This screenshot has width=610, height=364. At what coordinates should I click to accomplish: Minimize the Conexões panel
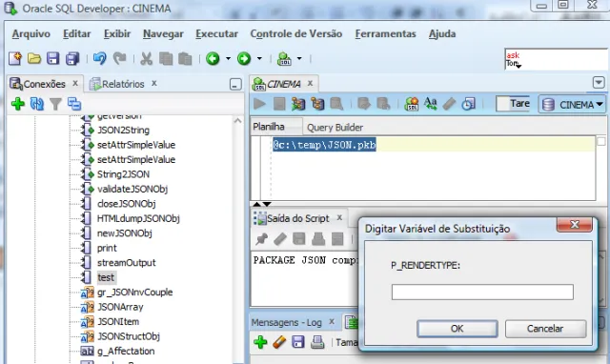235,84
